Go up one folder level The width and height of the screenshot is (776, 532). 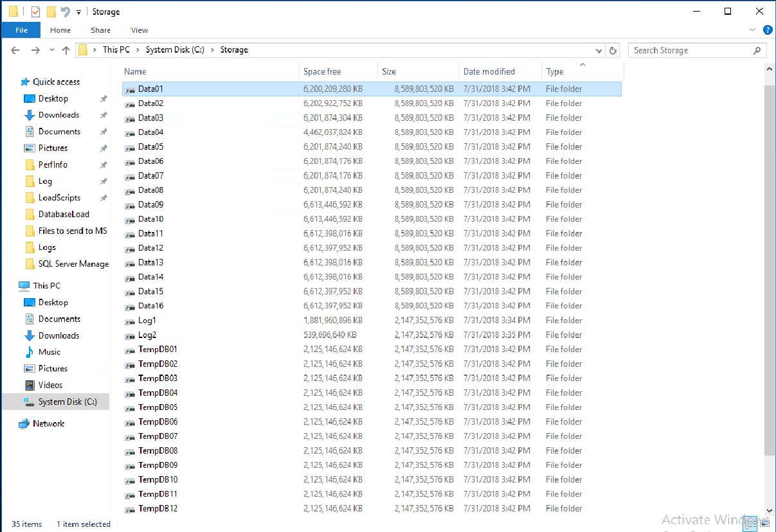66,50
